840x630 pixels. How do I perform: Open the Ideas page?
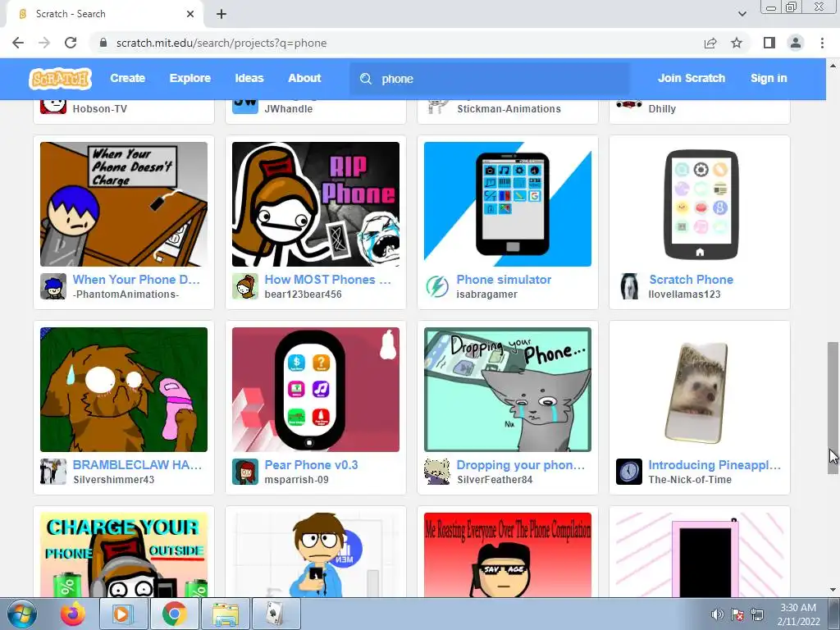coord(249,78)
